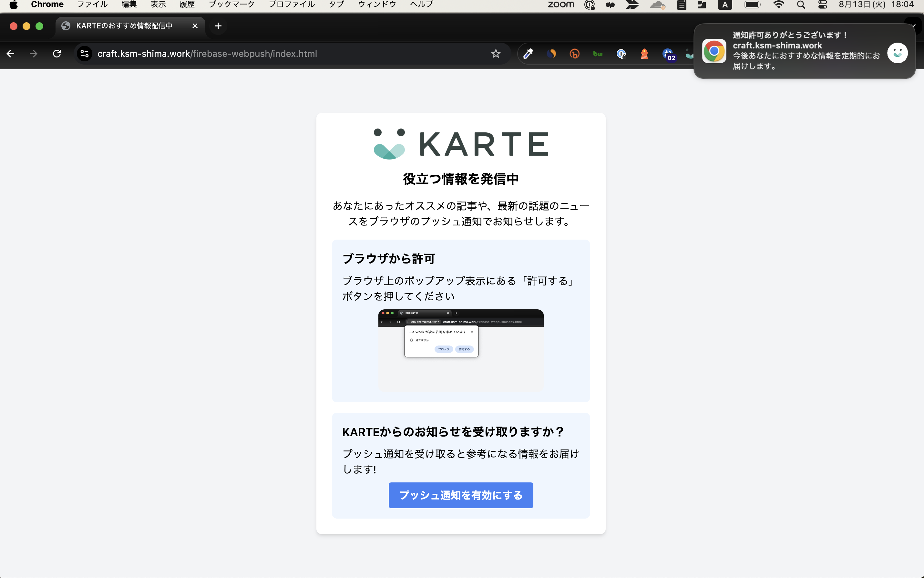Click the privacy lock extension icon
924x578 pixels.
click(622, 54)
